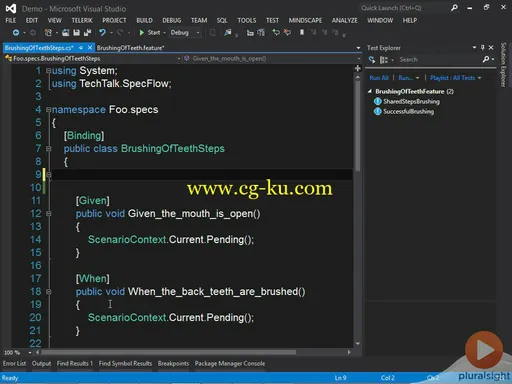Image resolution: width=512 pixels, height=384 pixels.
Task: Open the editor tabs overflow dropdown arrow
Action: [x=358, y=48]
